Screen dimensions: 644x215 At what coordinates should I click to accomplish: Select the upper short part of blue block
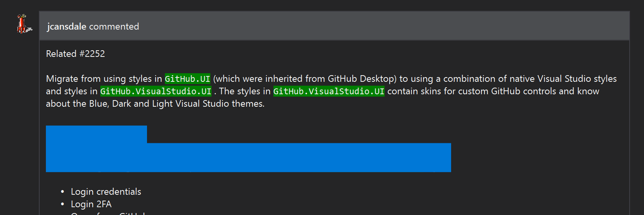coord(96,134)
